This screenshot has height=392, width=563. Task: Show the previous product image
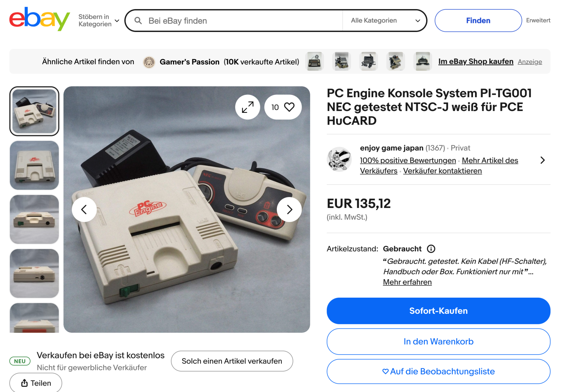pyautogui.click(x=84, y=209)
